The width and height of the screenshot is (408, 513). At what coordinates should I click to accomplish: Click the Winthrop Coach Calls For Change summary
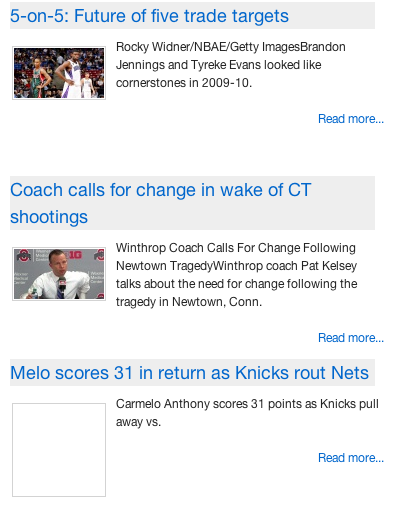point(237,275)
